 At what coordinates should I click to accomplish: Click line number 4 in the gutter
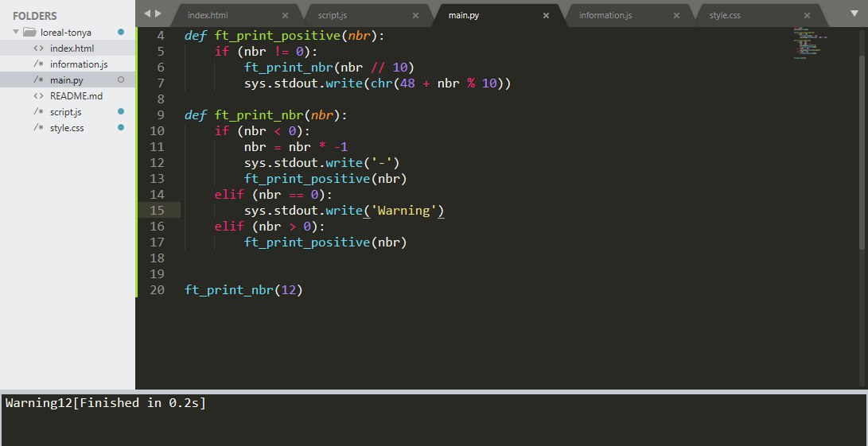click(161, 36)
